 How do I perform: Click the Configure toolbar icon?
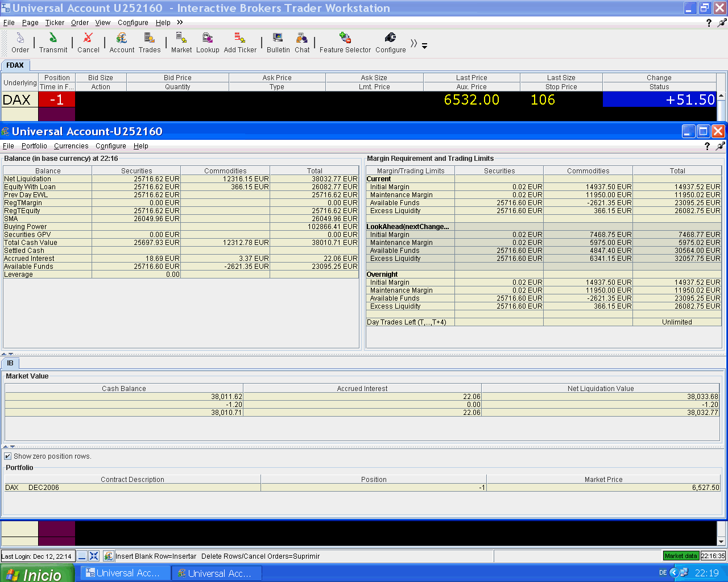(x=391, y=43)
